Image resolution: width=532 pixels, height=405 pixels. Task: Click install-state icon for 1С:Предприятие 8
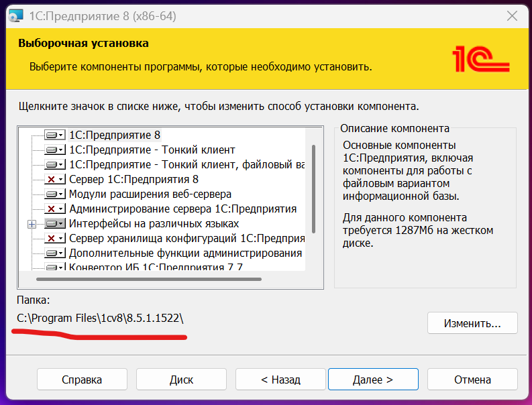coord(54,135)
